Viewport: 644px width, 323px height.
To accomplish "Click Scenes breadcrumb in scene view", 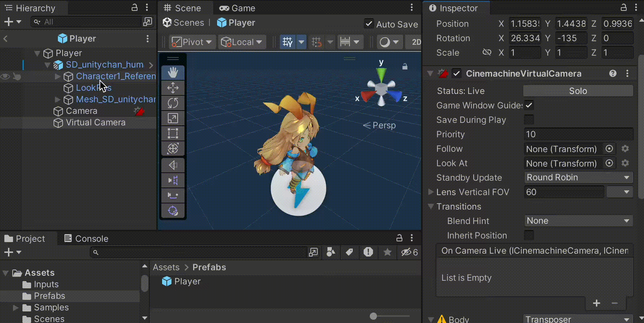I will point(183,22).
